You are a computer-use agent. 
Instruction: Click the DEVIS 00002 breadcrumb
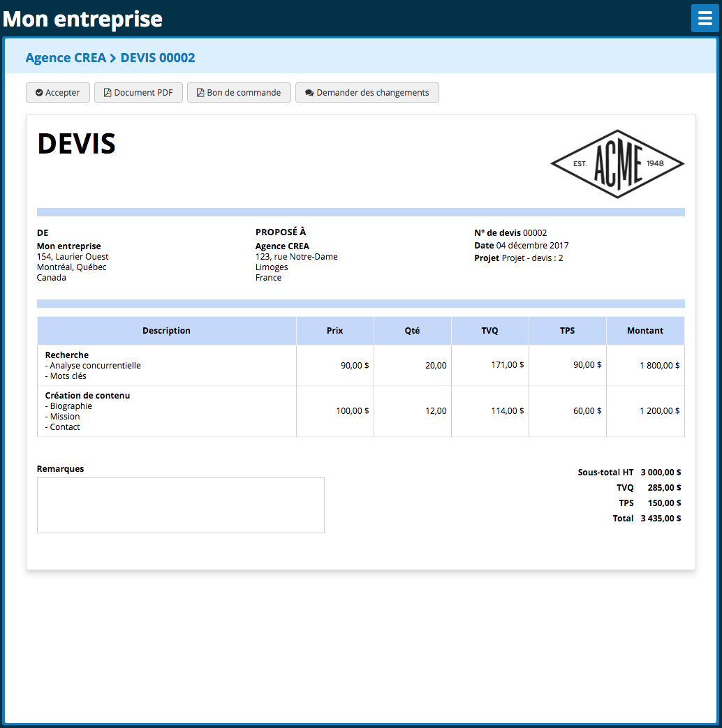coord(158,58)
